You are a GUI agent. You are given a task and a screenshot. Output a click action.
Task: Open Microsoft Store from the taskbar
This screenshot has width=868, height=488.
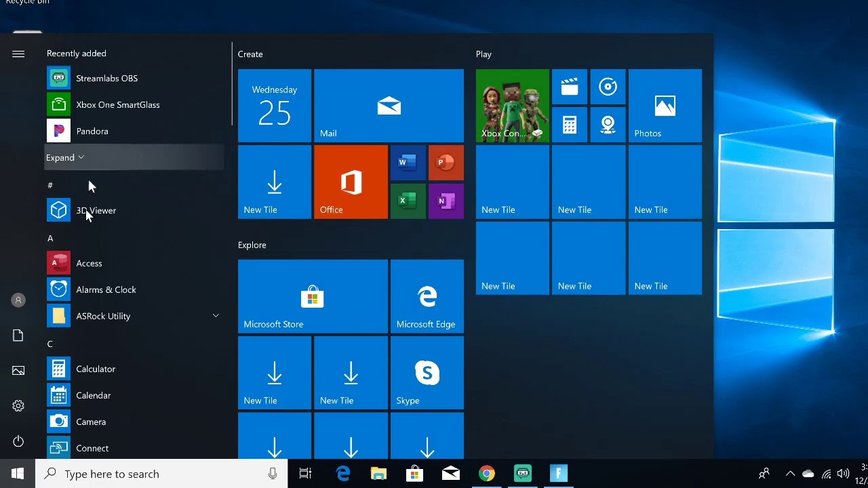[414, 474]
